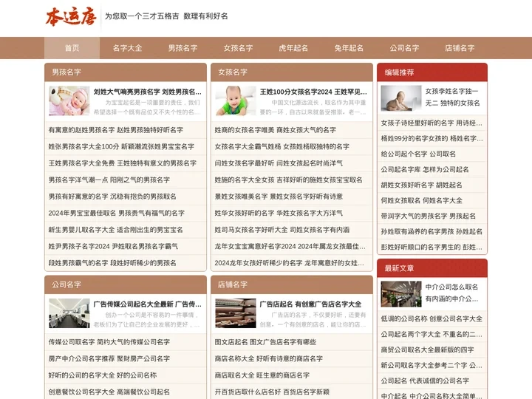The image size is (532, 399).
Task: Open article 王姓100分女孩名字2024
Action: tap(313, 92)
